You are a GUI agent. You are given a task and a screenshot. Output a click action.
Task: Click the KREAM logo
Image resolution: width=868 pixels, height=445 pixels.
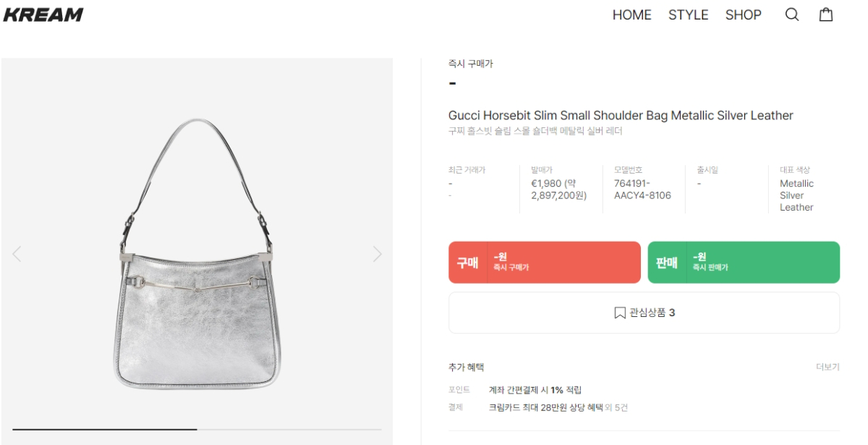(43, 14)
